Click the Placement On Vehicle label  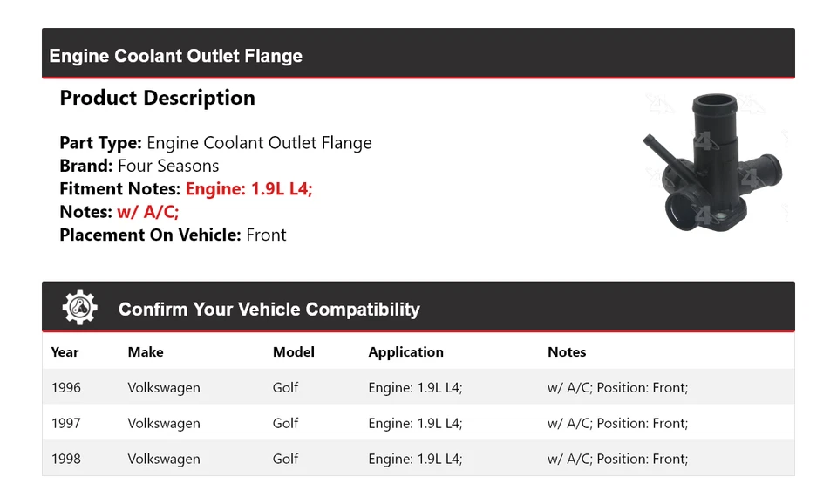click(150, 235)
